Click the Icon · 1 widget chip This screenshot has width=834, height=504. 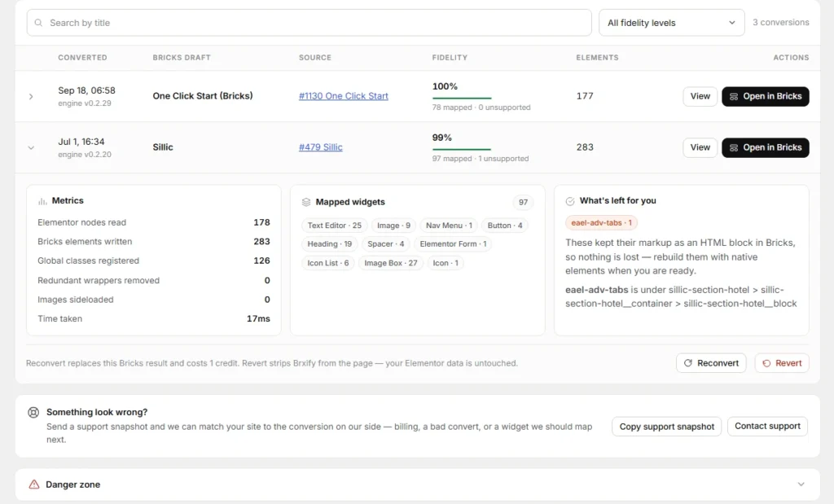[x=446, y=263]
